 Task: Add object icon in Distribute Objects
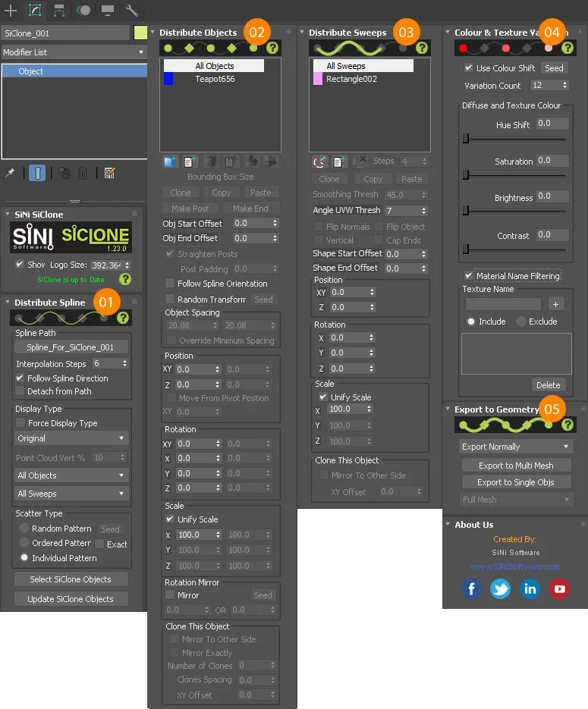[x=170, y=162]
